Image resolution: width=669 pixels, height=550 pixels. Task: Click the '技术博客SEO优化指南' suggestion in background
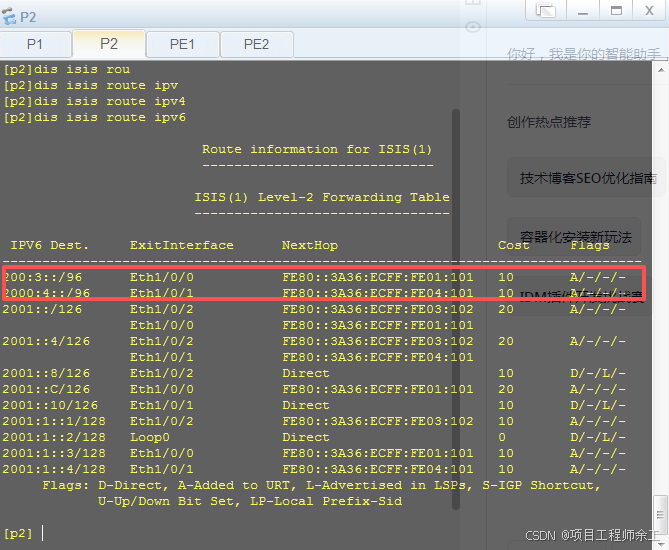[588, 178]
